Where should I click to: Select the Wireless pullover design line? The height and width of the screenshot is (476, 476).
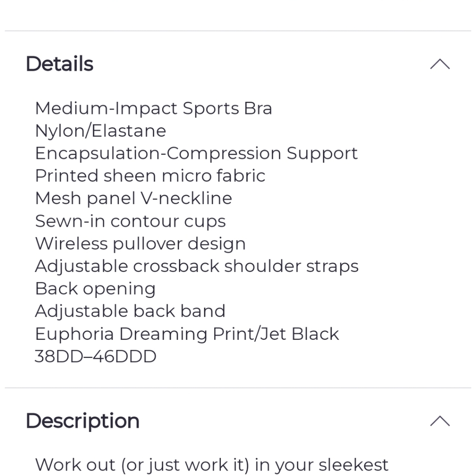point(140,243)
